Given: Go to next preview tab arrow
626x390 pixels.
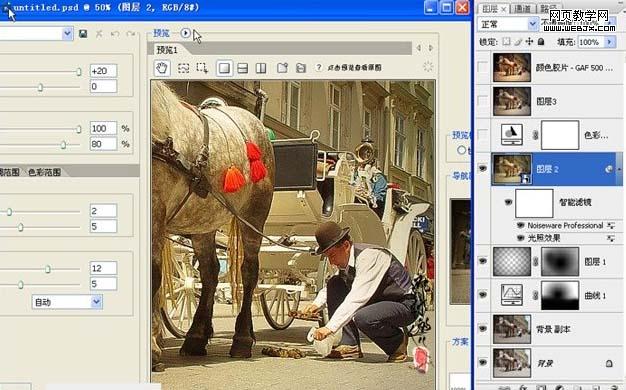Looking at the screenshot, I should click(x=431, y=48).
